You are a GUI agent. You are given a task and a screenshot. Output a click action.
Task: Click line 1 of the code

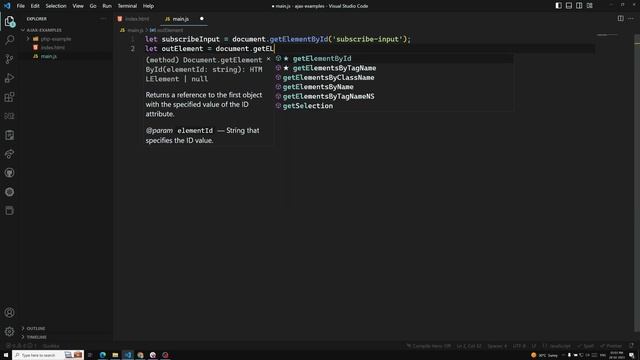pyautogui.click(x=278, y=39)
